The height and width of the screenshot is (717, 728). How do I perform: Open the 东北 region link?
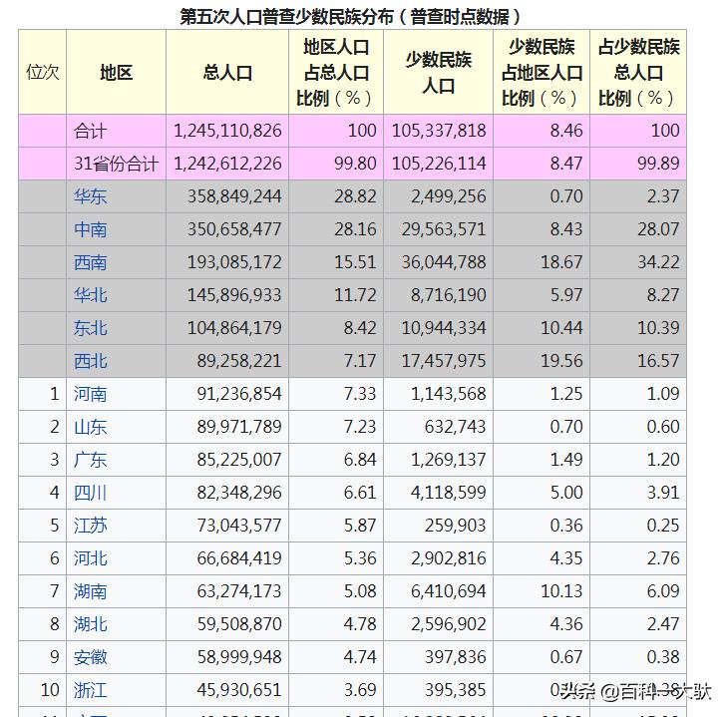[x=91, y=328]
